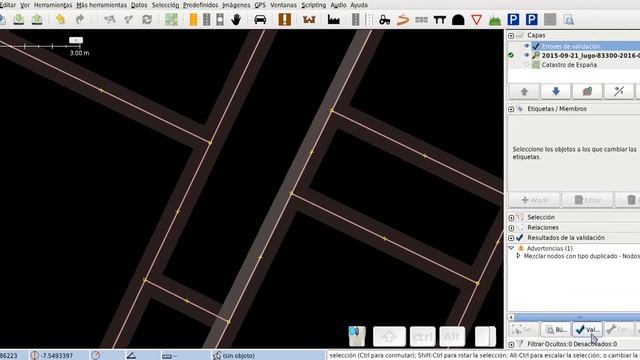This screenshot has height=360, width=640.
Task: Open the Herramientas menu
Action: (53, 5)
